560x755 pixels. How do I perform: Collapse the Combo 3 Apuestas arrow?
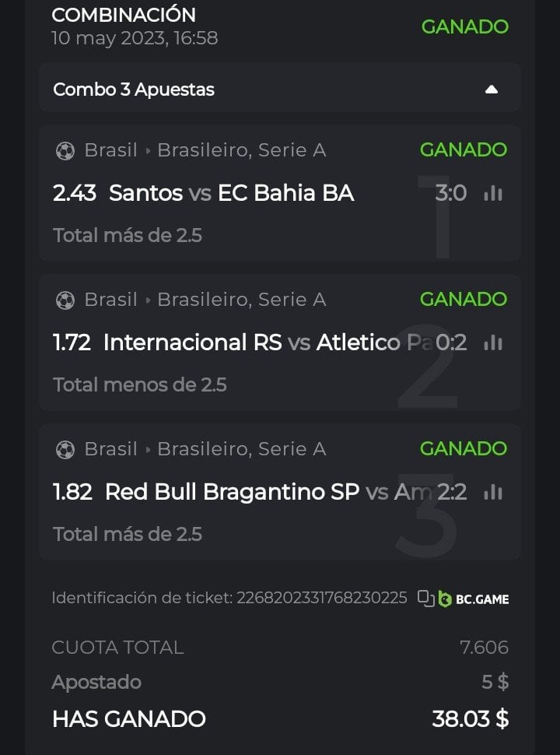click(491, 90)
